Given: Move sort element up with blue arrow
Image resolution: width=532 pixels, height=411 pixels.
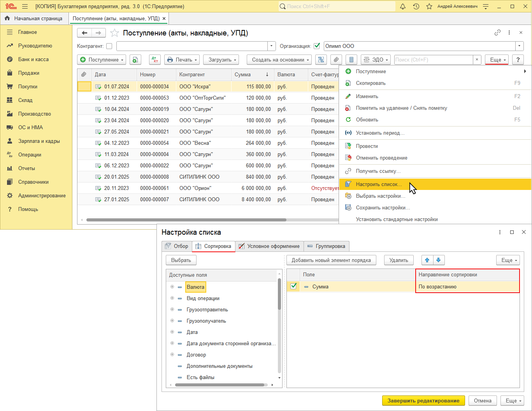Looking at the screenshot, I should point(427,260).
